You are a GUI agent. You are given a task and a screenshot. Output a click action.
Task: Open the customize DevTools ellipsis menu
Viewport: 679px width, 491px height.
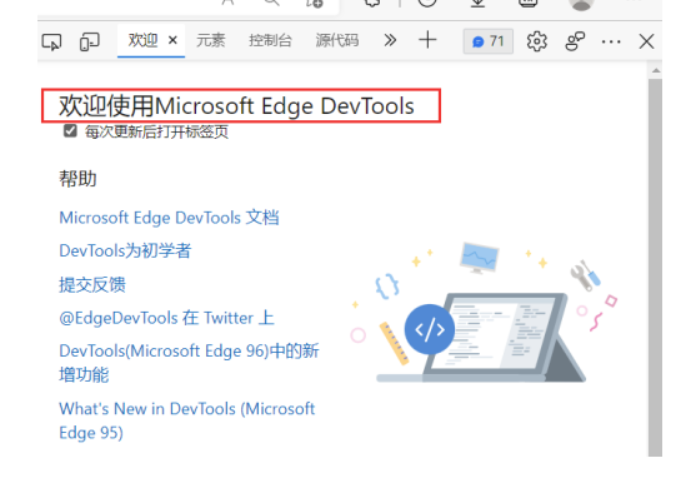(x=611, y=42)
